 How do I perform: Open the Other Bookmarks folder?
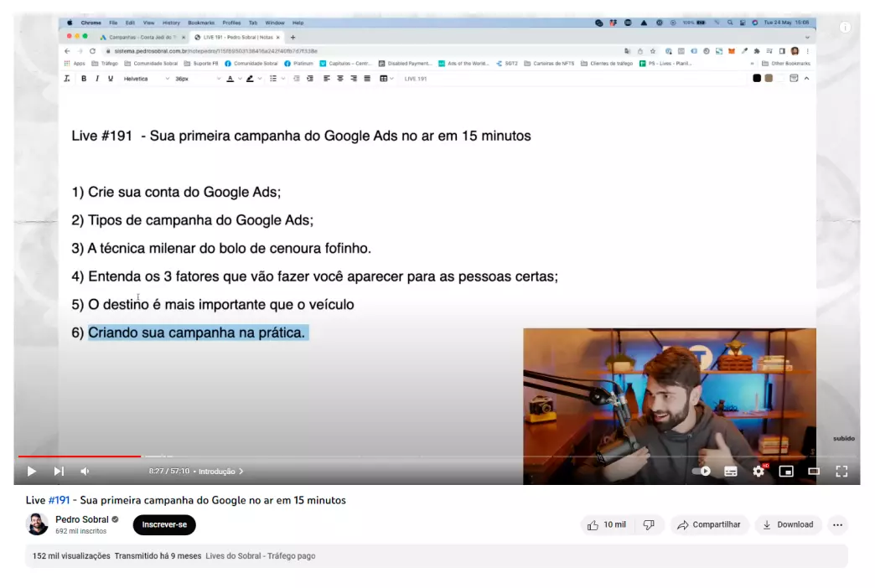pyautogui.click(x=785, y=64)
